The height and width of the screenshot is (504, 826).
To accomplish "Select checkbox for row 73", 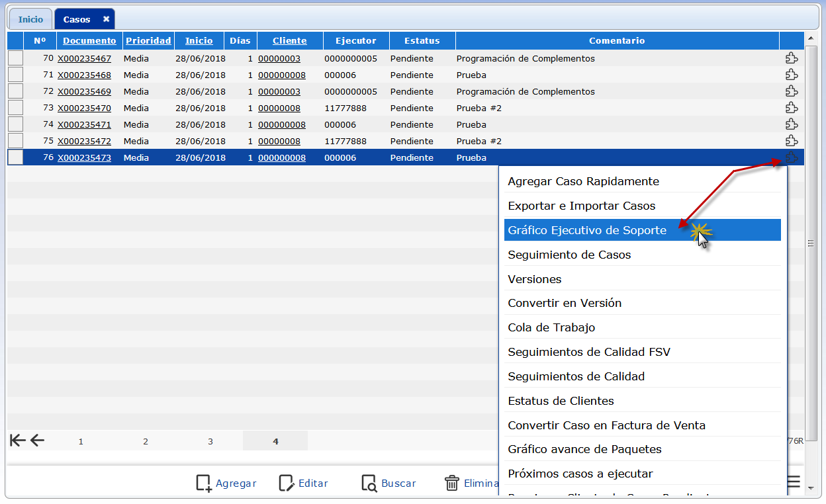I will tap(15, 108).
